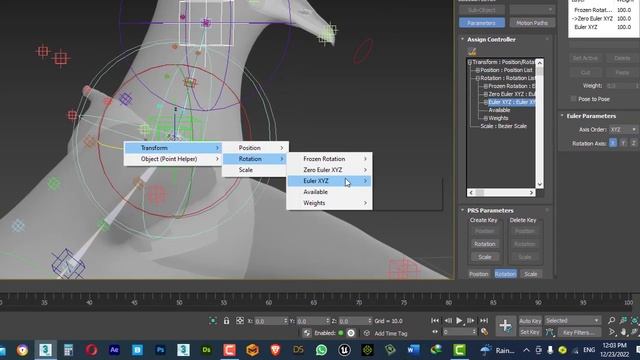
Task: Click the controller list horizontal scrollbar
Action: click(501, 192)
